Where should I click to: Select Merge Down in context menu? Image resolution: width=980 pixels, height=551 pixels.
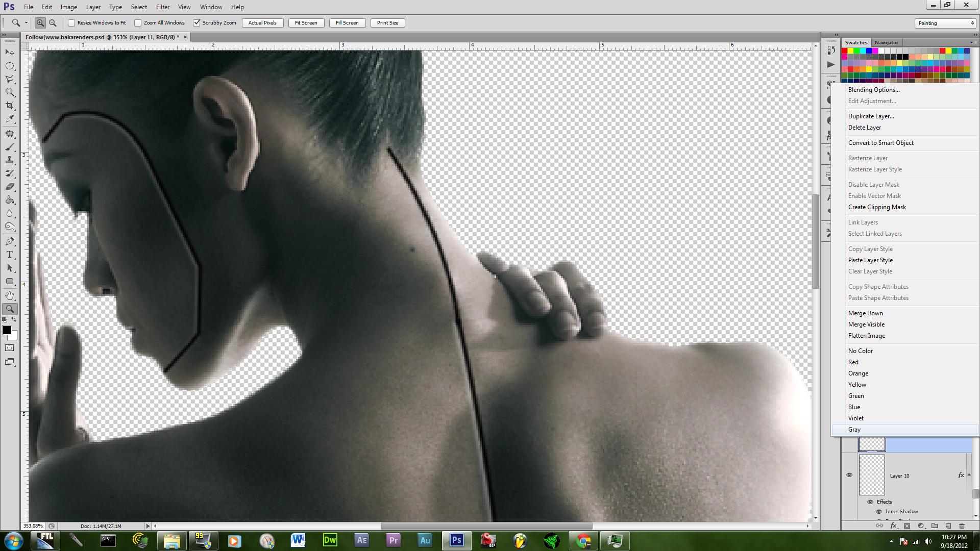865,313
